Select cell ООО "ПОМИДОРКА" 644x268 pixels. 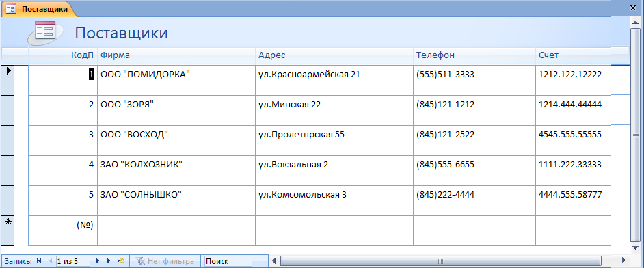click(176, 81)
